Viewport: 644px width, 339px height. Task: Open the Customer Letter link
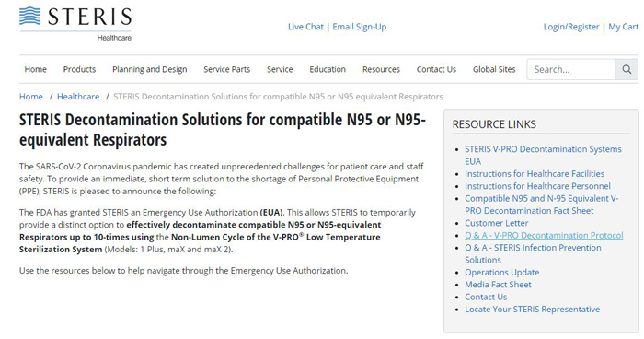coord(496,223)
